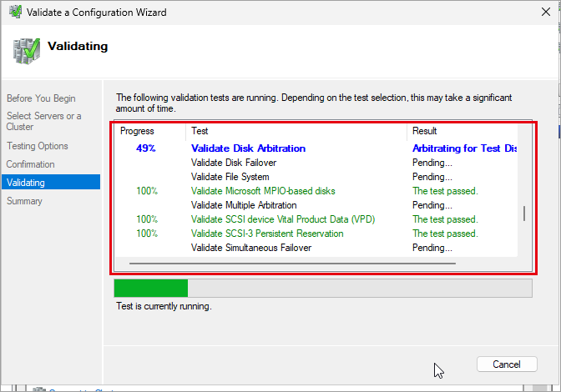The width and height of the screenshot is (561, 392).
Task: Click Pending result for Validate Disk Failover
Action: pos(432,163)
